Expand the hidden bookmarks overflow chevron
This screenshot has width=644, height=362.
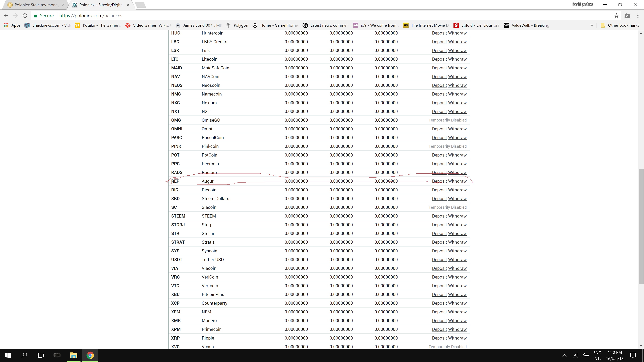click(592, 25)
